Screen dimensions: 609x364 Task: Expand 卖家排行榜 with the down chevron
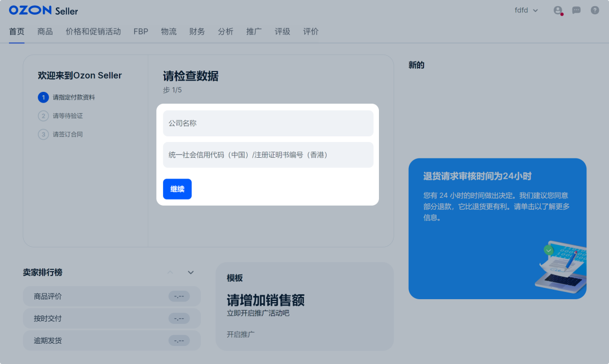pyautogui.click(x=190, y=272)
